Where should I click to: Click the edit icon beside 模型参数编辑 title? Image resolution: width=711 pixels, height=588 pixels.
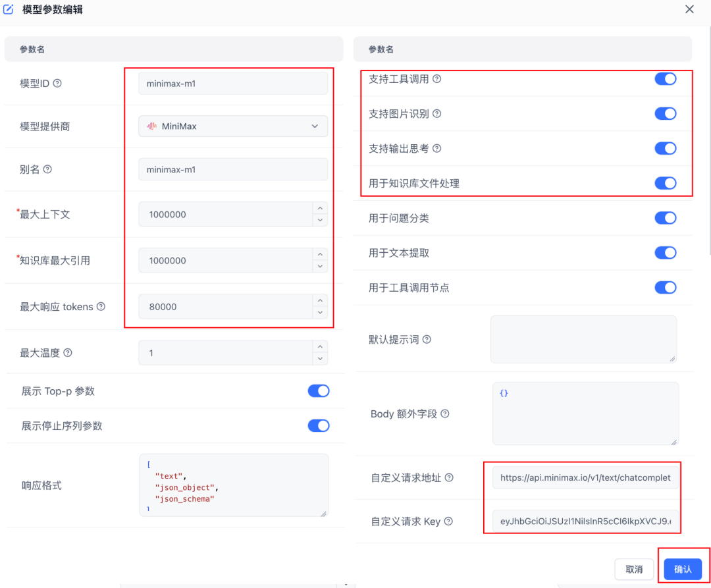[8, 9]
